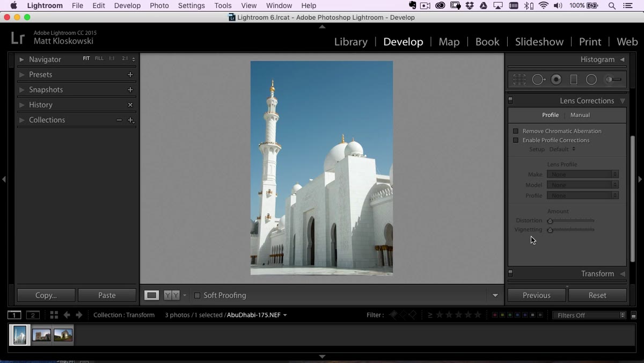This screenshot has width=644, height=363.
Task: Filter by red color label
Action: (495, 315)
